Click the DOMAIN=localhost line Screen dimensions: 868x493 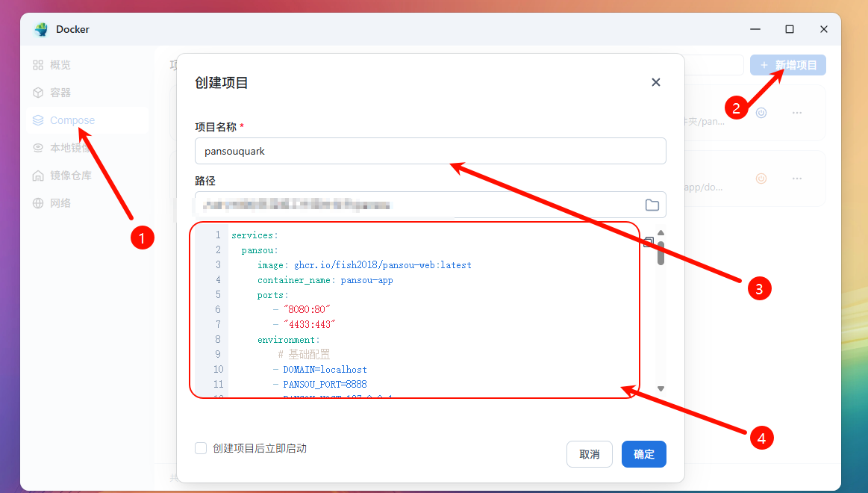pos(325,370)
